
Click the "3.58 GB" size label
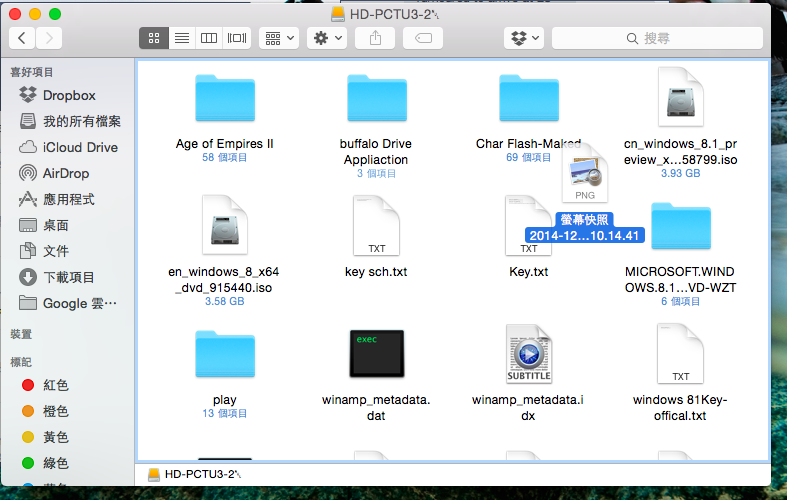click(x=224, y=301)
